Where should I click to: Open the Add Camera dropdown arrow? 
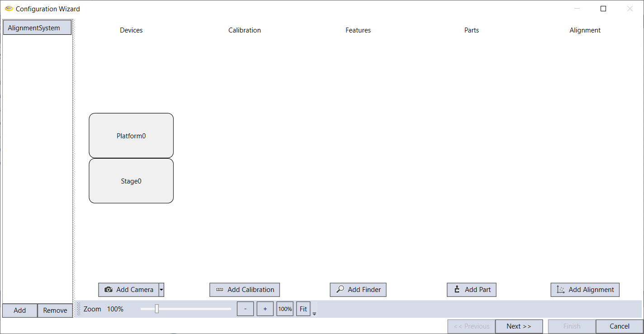click(x=161, y=290)
